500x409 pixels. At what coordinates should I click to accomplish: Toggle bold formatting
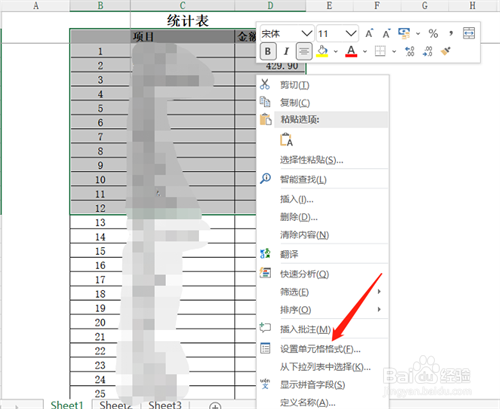[268, 52]
